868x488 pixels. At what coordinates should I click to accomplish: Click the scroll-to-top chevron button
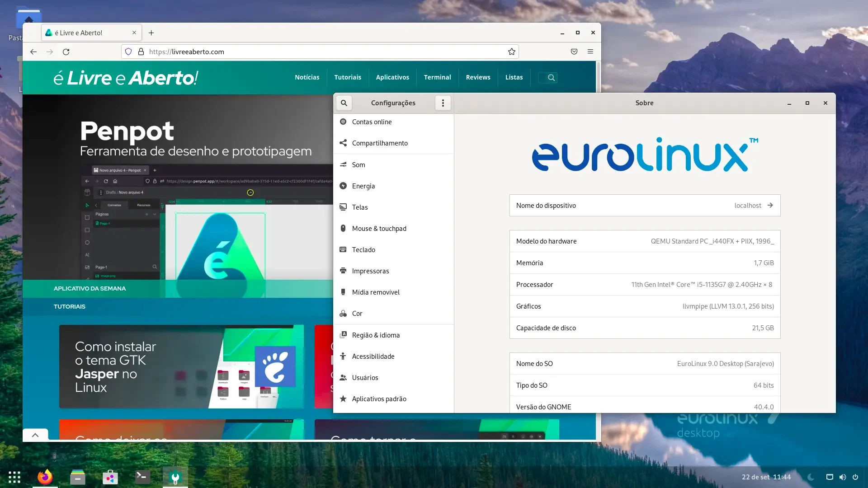(x=35, y=435)
